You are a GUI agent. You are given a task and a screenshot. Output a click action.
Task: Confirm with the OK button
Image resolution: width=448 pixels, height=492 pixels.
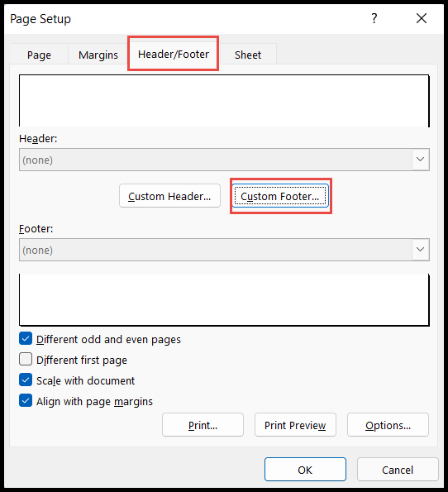(x=305, y=470)
